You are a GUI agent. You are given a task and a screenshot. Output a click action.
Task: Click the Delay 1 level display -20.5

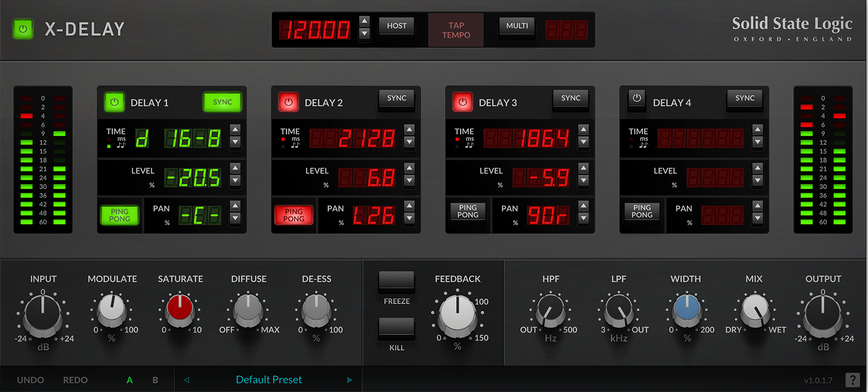193,178
